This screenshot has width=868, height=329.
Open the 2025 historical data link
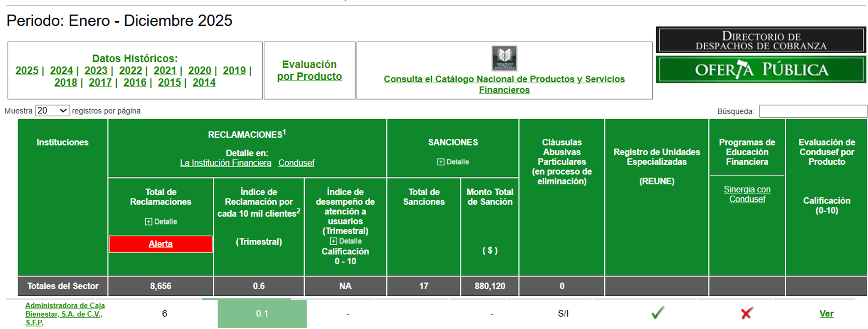point(27,71)
